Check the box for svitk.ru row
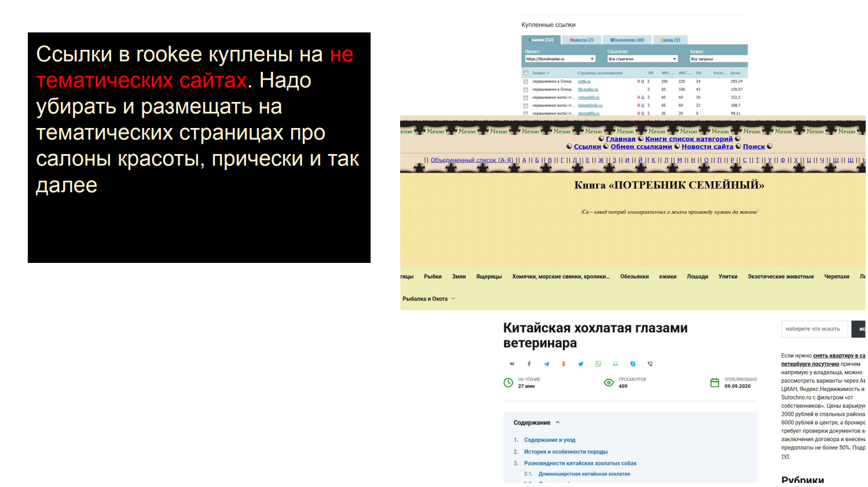This screenshot has height=487, width=868. pos(526,82)
